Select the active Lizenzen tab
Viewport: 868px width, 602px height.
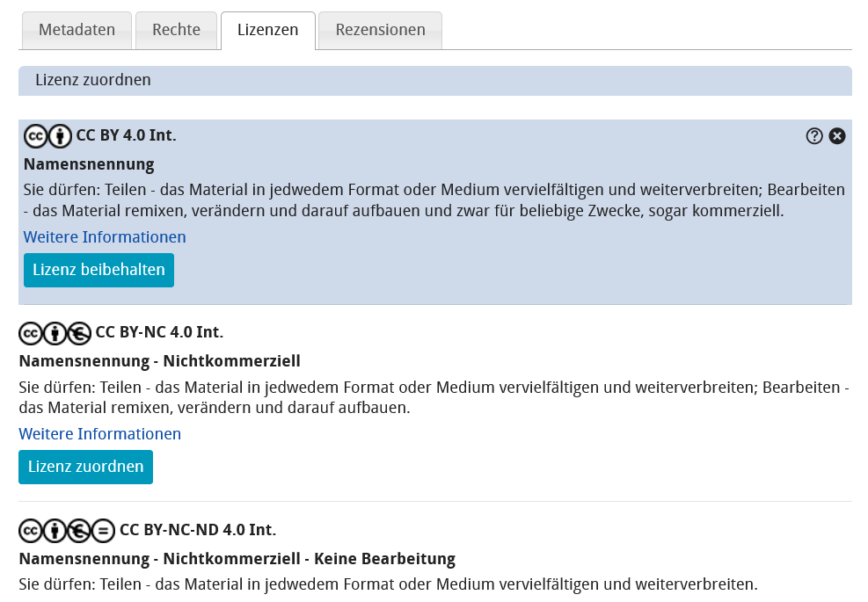click(267, 29)
